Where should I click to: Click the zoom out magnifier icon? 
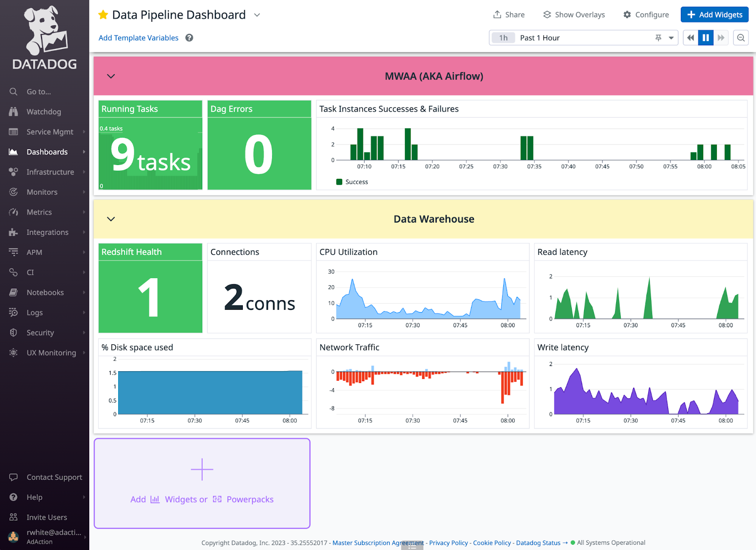(741, 38)
